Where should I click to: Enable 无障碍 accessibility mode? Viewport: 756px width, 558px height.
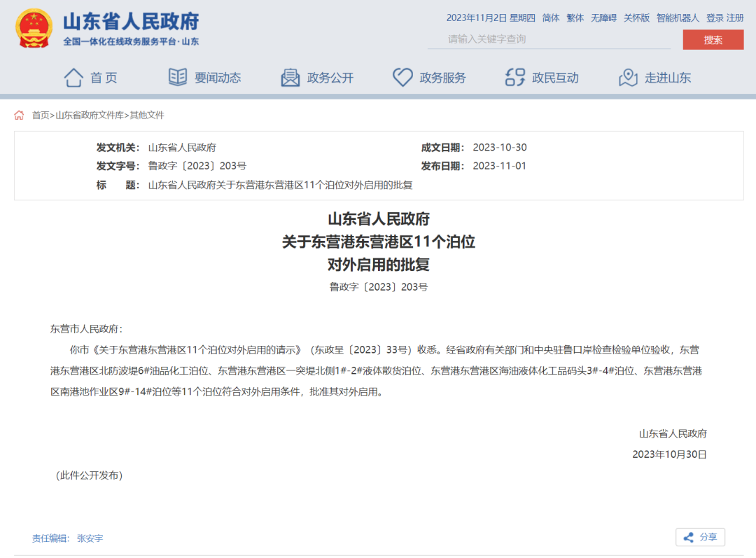[x=603, y=18]
